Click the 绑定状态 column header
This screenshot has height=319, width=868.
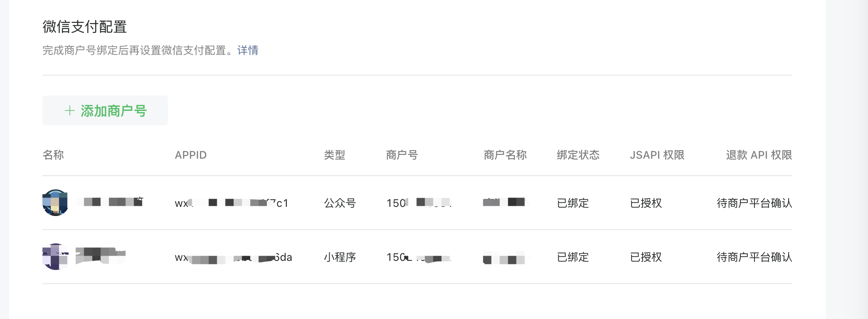[x=578, y=155]
